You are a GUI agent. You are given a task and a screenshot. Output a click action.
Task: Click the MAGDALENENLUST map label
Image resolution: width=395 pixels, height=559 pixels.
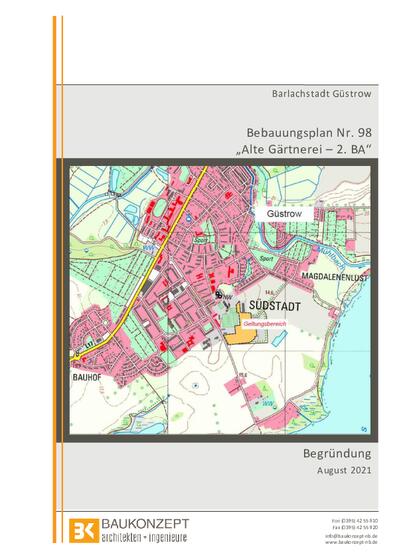coord(334,277)
